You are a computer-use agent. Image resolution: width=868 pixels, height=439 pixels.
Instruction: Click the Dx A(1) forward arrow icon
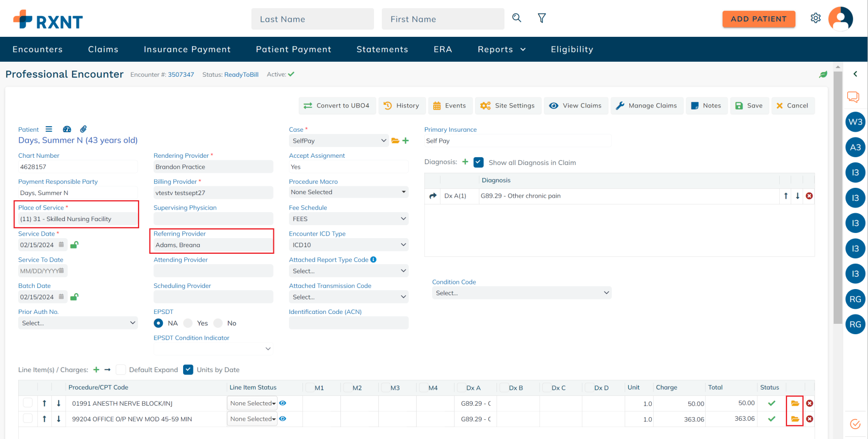(x=433, y=196)
